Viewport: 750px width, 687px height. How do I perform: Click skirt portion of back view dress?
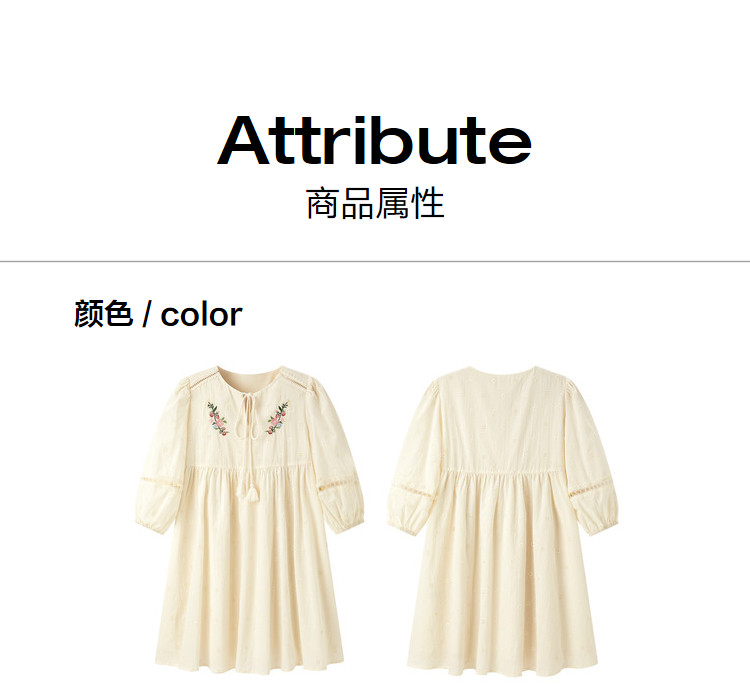pos(503,574)
